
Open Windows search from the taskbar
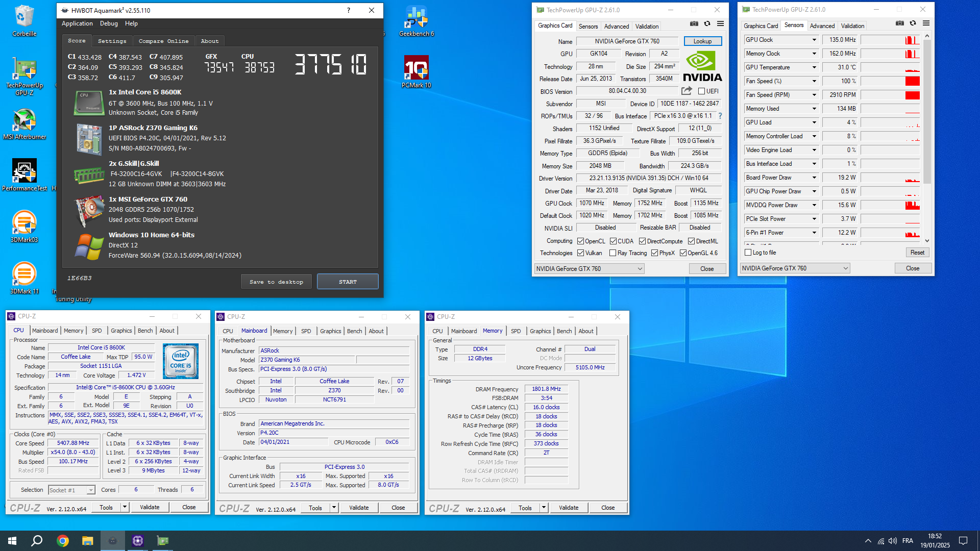[37, 541]
